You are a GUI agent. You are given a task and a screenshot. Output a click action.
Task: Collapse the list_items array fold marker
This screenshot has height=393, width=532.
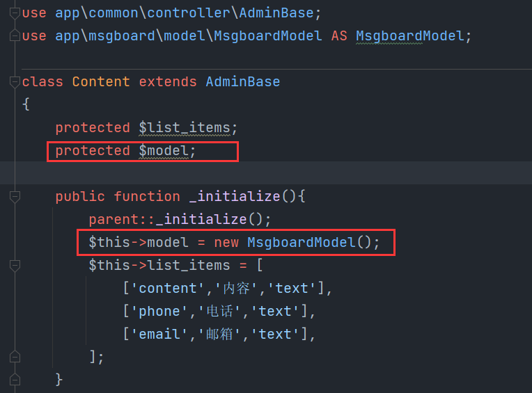(x=15, y=266)
